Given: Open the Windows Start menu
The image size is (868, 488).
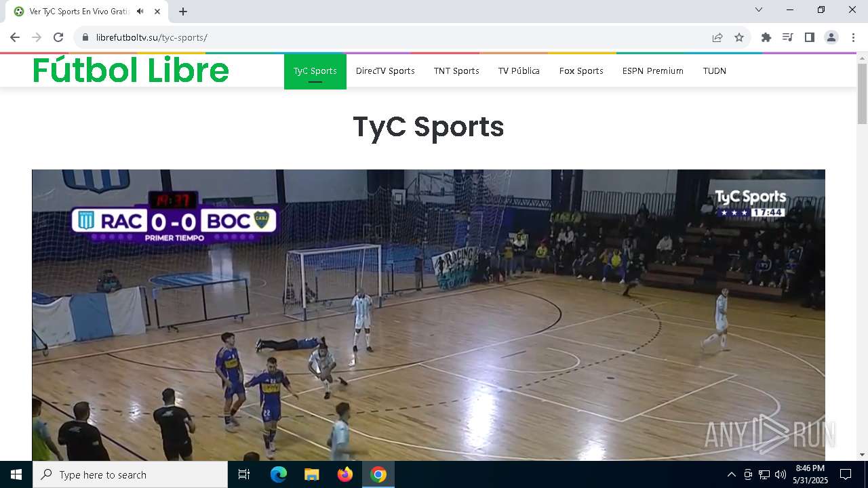Looking at the screenshot, I should click(x=16, y=474).
